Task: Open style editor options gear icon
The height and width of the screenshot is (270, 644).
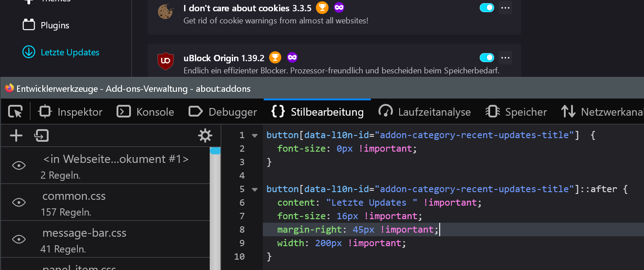Action: (205, 135)
